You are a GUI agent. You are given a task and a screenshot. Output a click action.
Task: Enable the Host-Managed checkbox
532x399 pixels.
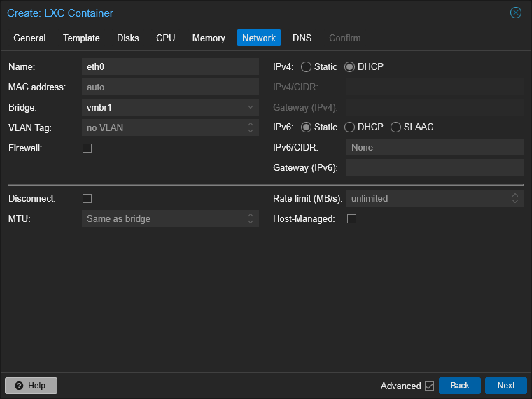(x=352, y=219)
